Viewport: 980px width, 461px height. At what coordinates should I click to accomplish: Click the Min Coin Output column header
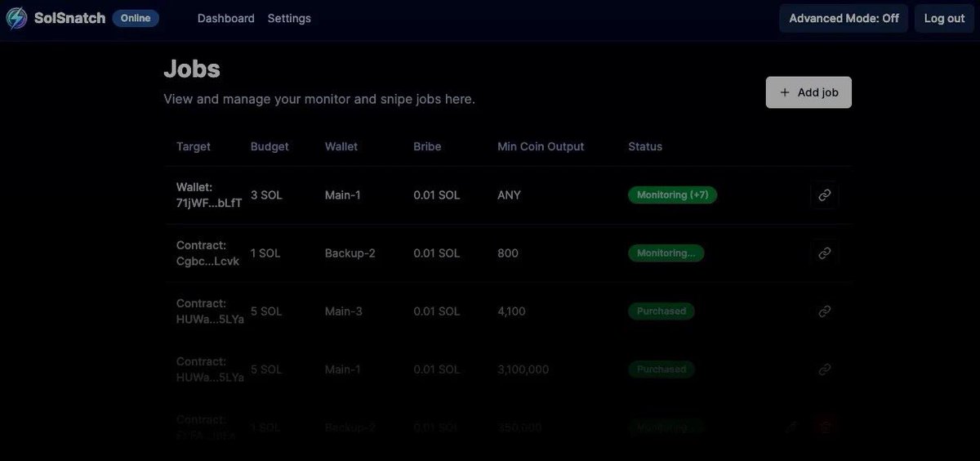click(541, 146)
